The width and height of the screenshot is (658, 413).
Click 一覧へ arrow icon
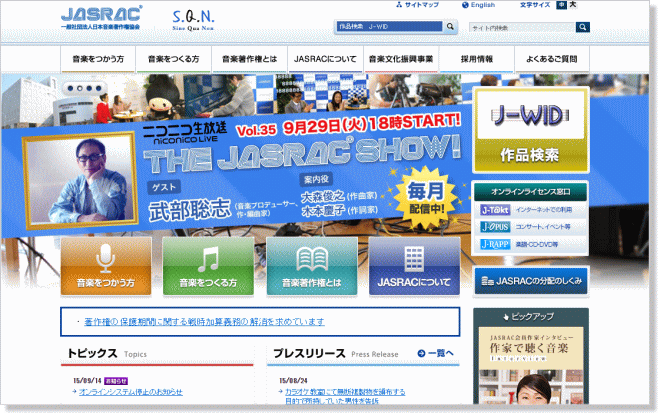coord(421,353)
